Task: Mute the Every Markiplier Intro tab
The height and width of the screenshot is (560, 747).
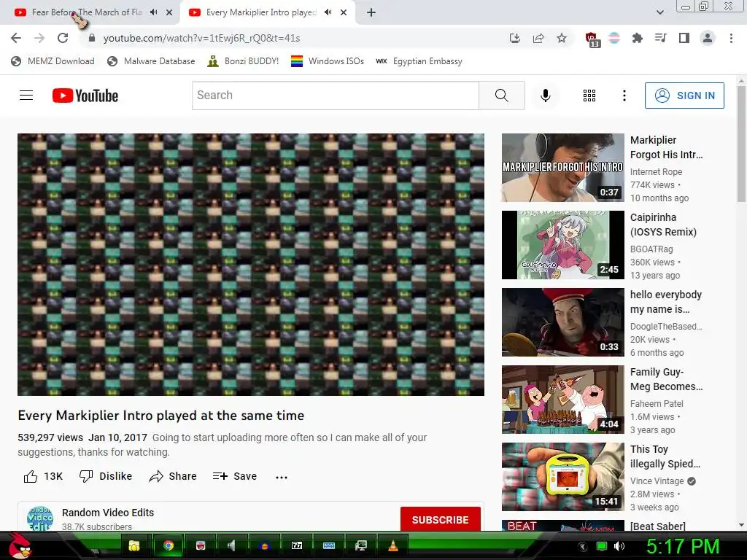Action: tap(328, 12)
